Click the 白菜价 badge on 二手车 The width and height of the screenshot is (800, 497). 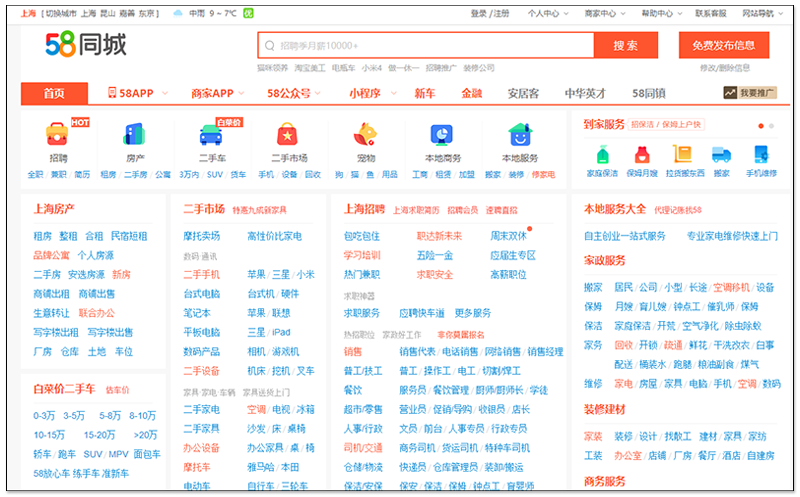[229, 122]
